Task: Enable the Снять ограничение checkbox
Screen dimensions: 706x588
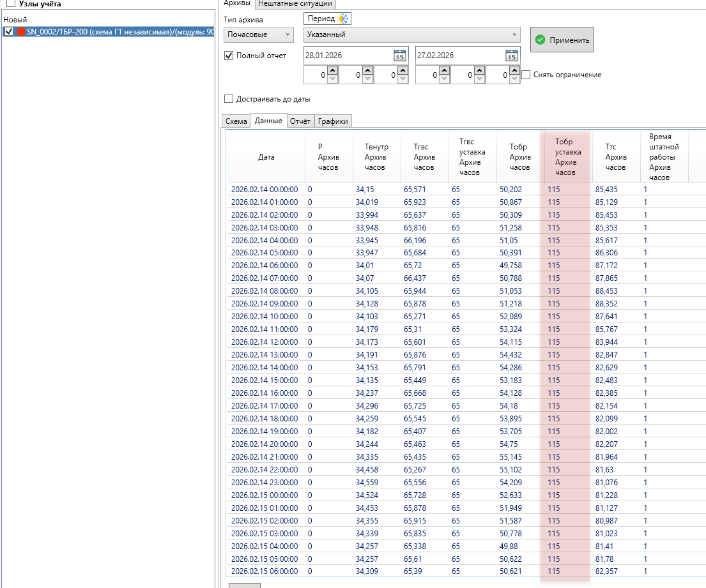Action: click(526, 75)
